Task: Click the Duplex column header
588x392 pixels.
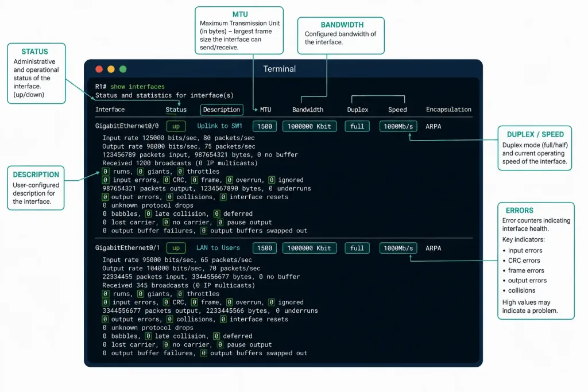Action: point(357,110)
